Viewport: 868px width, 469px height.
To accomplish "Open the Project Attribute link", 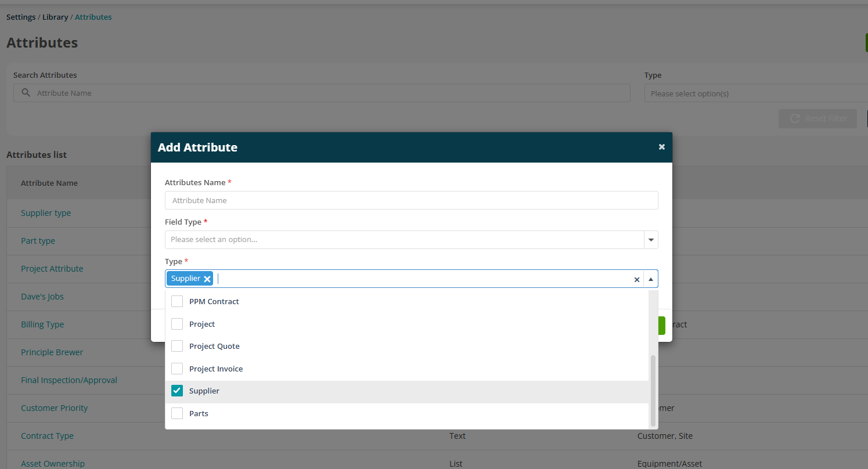I will 52,269.
